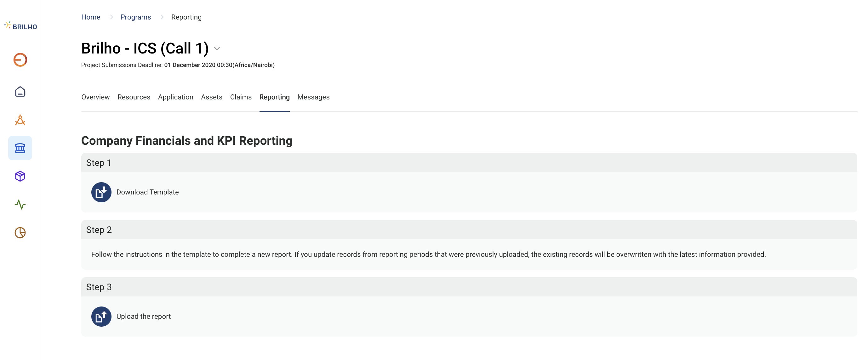This screenshot has height=360, width=868.
Task: Click the Project Submissions Deadline date text
Action: [x=219, y=65]
